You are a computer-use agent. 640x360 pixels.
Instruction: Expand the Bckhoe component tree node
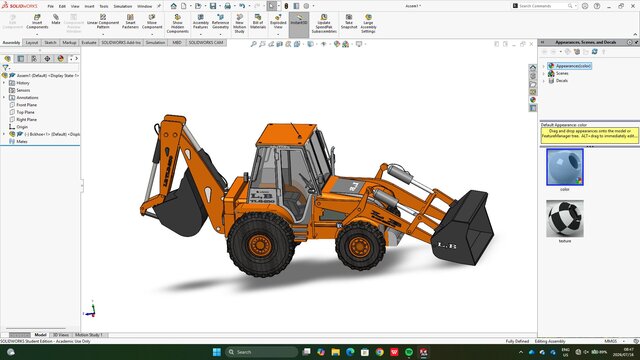[4, 134]
